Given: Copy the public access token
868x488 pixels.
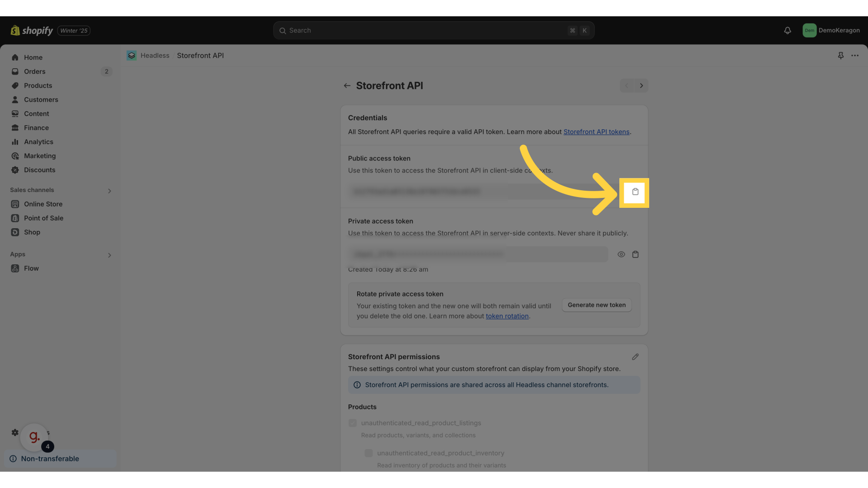Looking at the screenshot, I should tap(635, 192).
